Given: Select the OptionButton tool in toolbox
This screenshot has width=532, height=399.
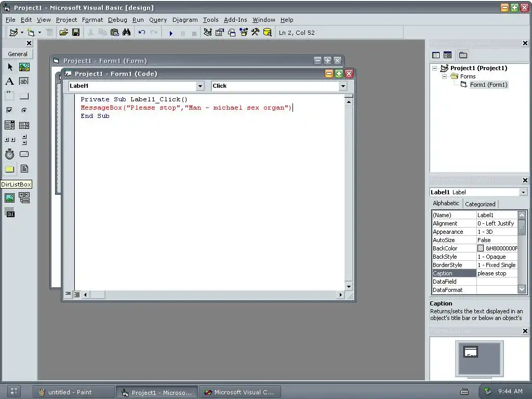Looking at the screenshot, I should coord(24,110).
